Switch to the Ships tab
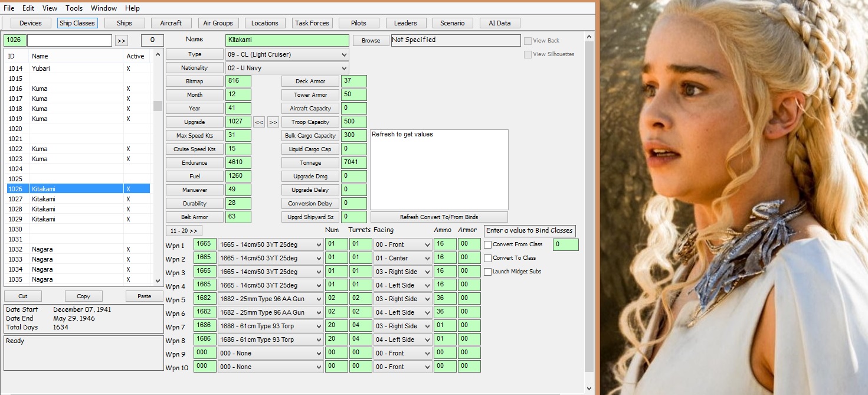The height and width of the screenshot is (395, 868). click(x=125, y=23)
